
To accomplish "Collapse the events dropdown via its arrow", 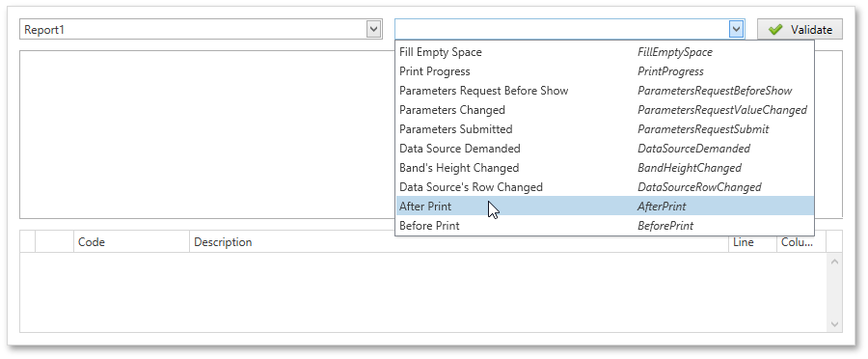I will (x=736, y=29).
